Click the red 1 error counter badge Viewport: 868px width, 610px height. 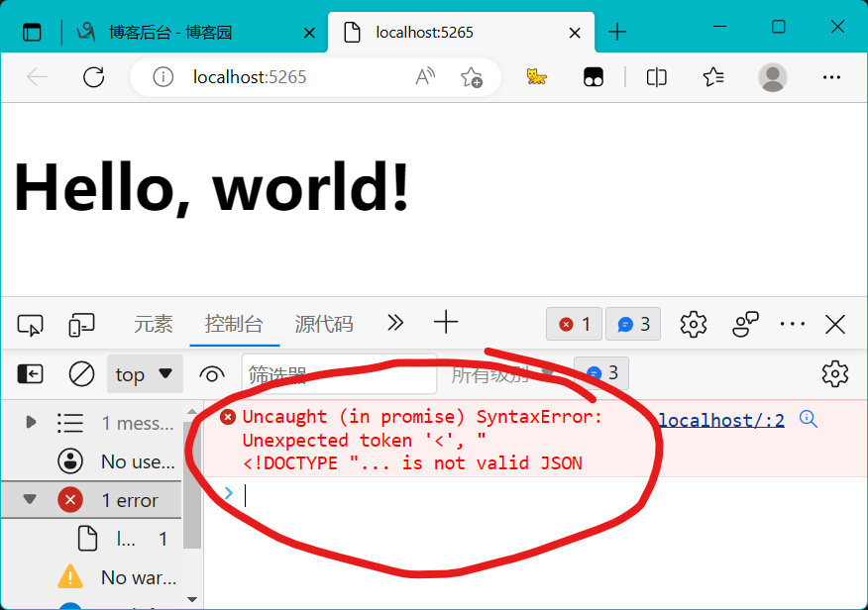click(x=575, y=324)
